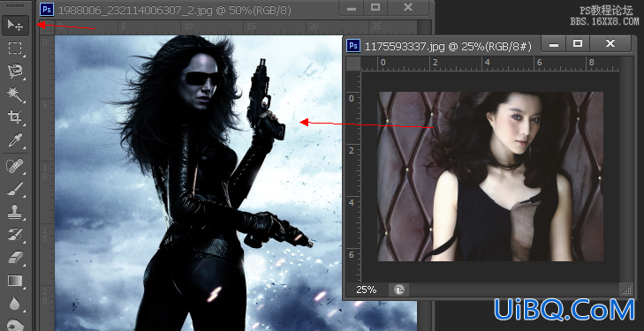Select the Crop tool

[15, 117]
